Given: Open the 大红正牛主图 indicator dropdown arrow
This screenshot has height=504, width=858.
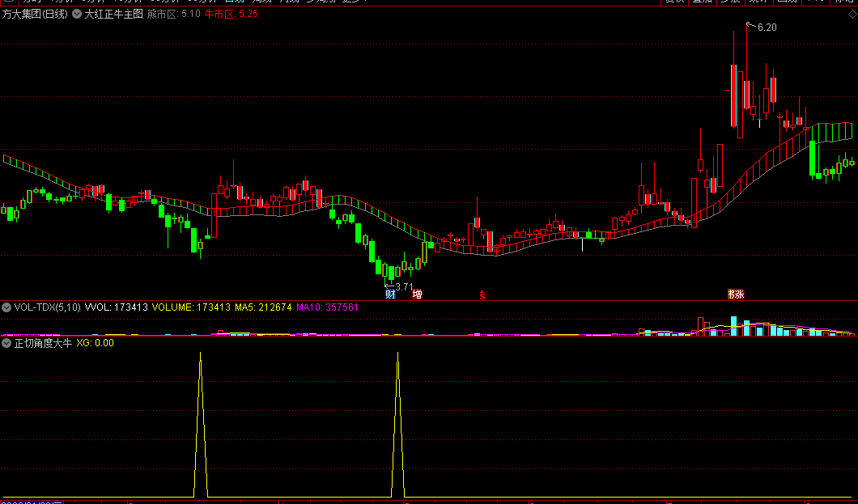Looking at the screenshot, I should [x=77, y=15].
